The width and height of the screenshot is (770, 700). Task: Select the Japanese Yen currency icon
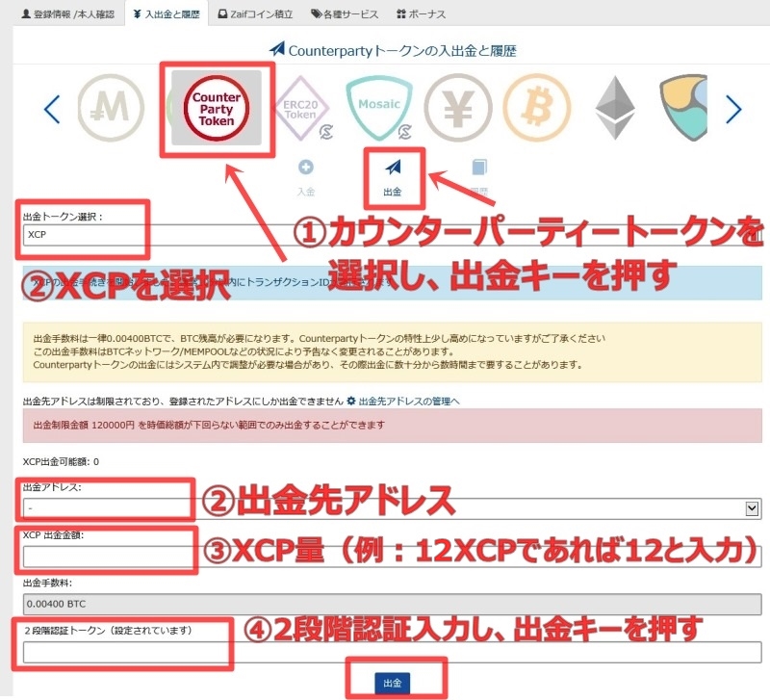point(458,108)
